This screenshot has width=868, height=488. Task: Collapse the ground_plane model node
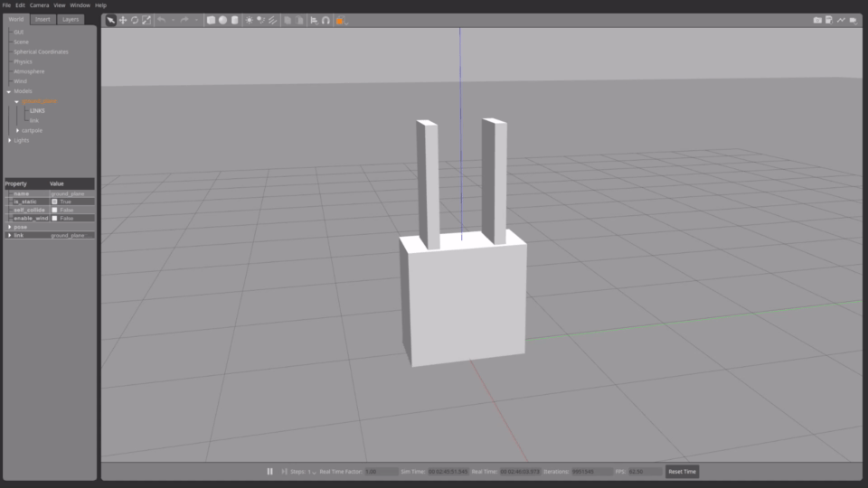(16, 101)
